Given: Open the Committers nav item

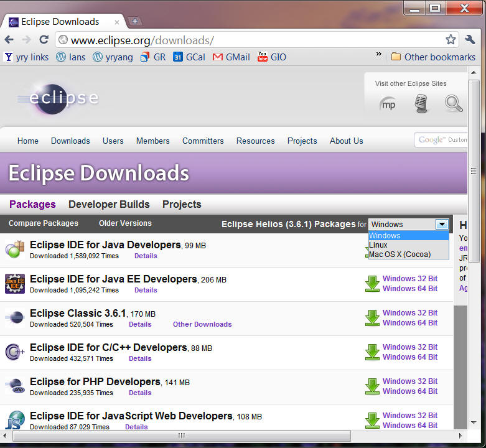Looking at the screenshot, I should 203,141.
